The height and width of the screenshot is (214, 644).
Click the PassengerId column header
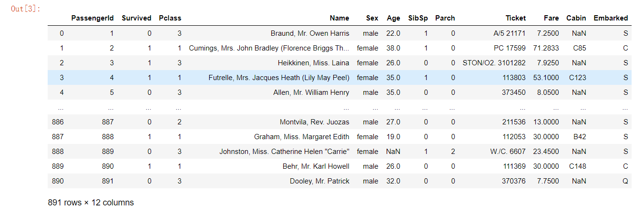[x=92, y=18]
